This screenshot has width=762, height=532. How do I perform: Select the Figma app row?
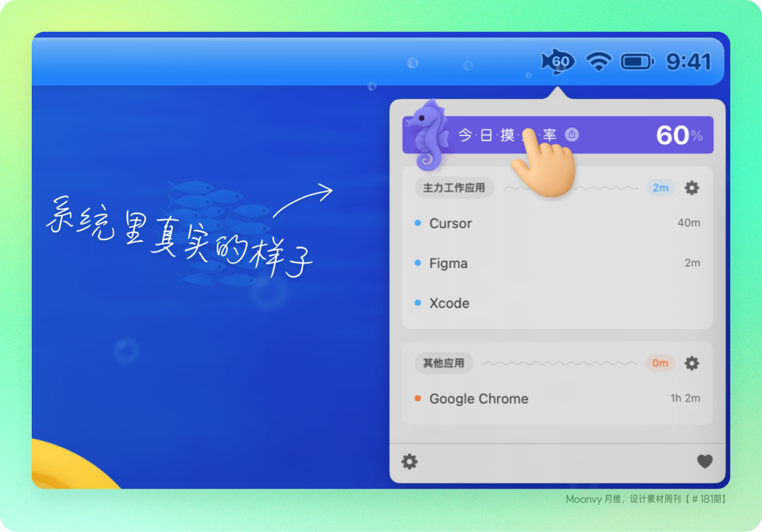coord(557,263)
